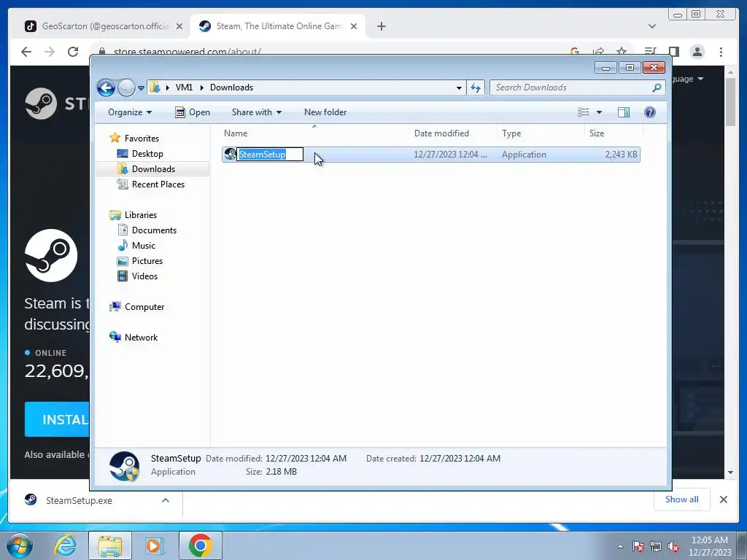This screenshot has height=560, width=747.
Task: Open the Chrome profile avatar
Action: click(x=697, y=52)
